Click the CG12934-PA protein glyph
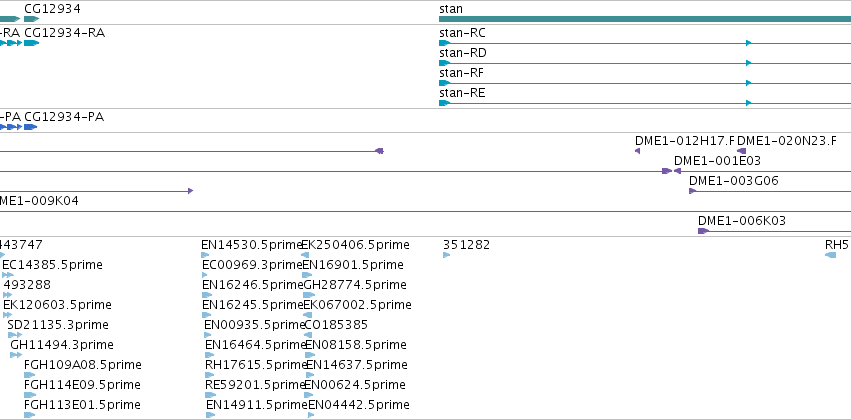 point(30,127)
